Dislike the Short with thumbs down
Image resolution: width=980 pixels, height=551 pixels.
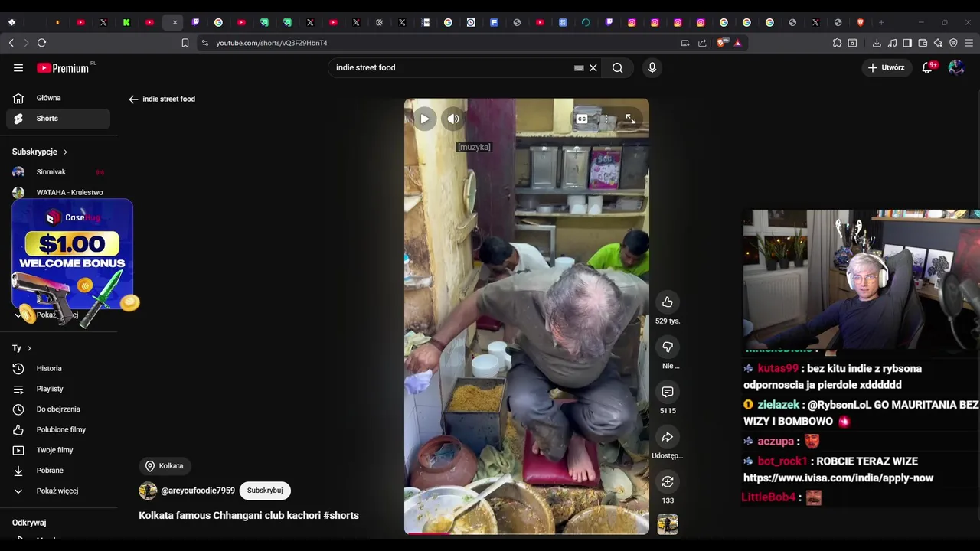(x=668, y=347)
